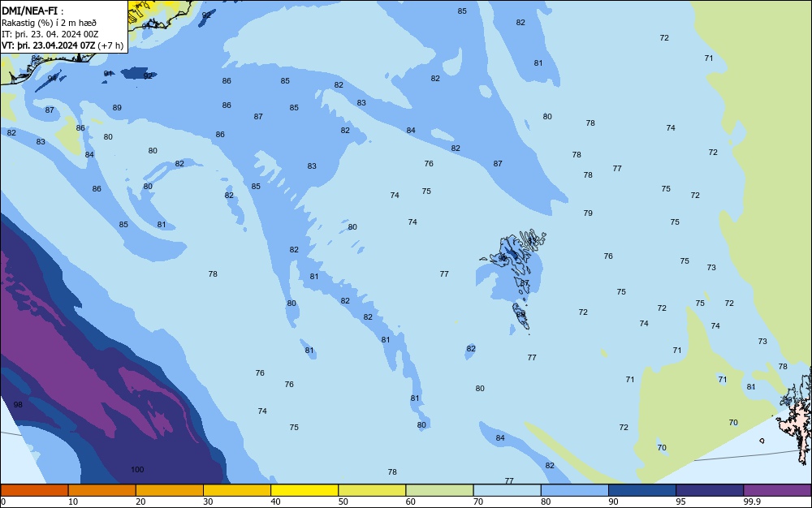The image size is (812, 508).
Task: Click the '95' legend tick label
Action: 680,502
